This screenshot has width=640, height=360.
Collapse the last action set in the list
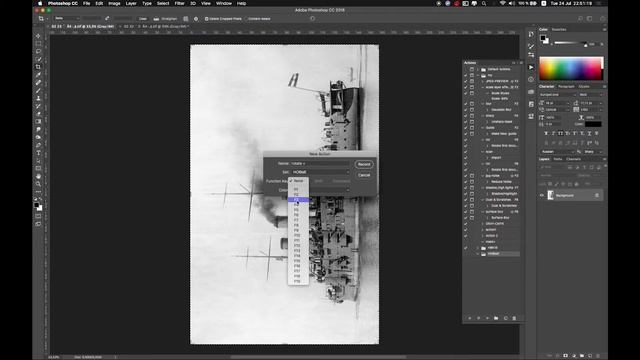point(478,254)
